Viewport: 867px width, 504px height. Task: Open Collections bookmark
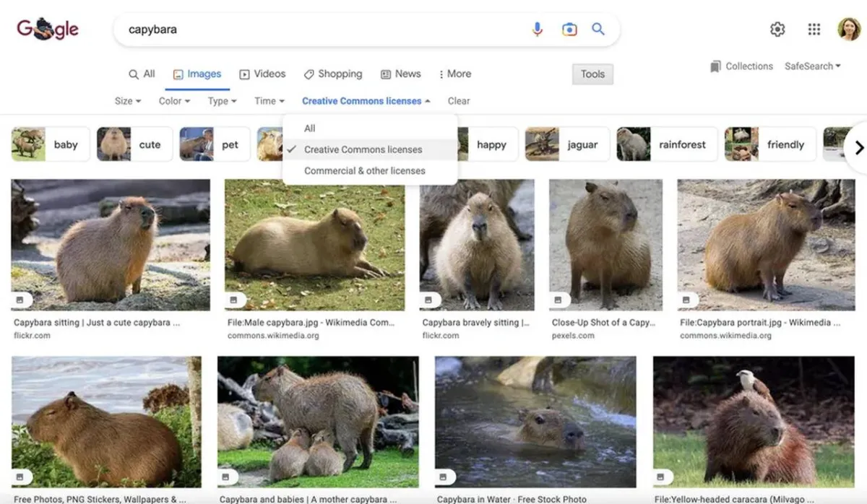click(x=741, y=66)
